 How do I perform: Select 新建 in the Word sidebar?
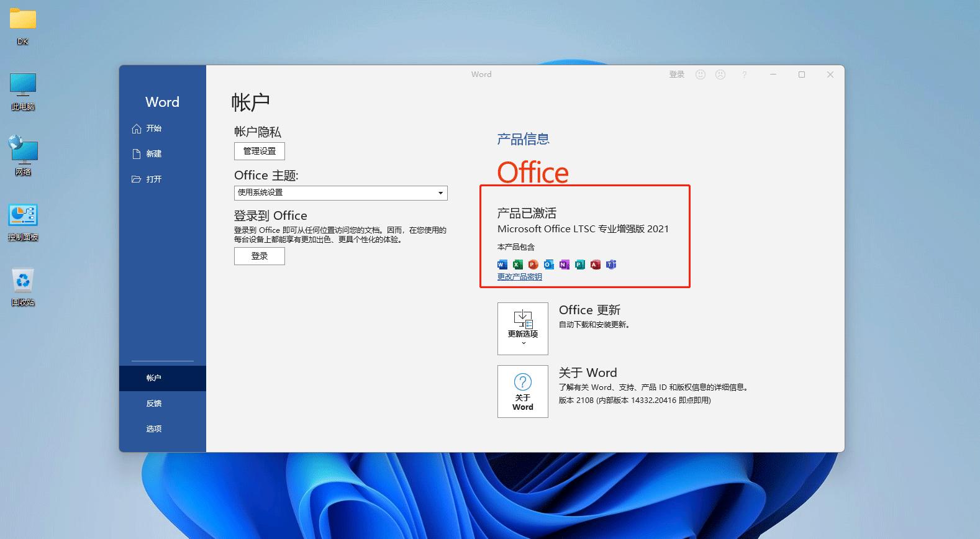pos(163,154)
